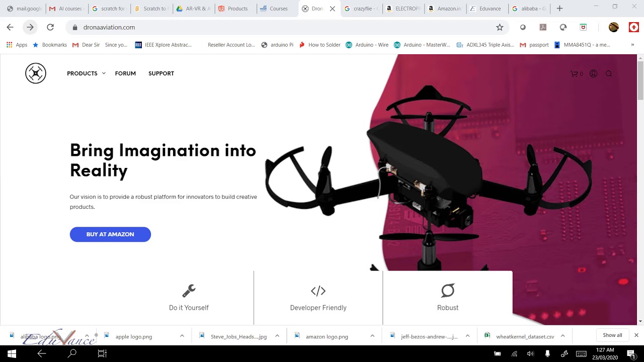
Task: Select the Developer Friendly label
Action: (318, 308)
